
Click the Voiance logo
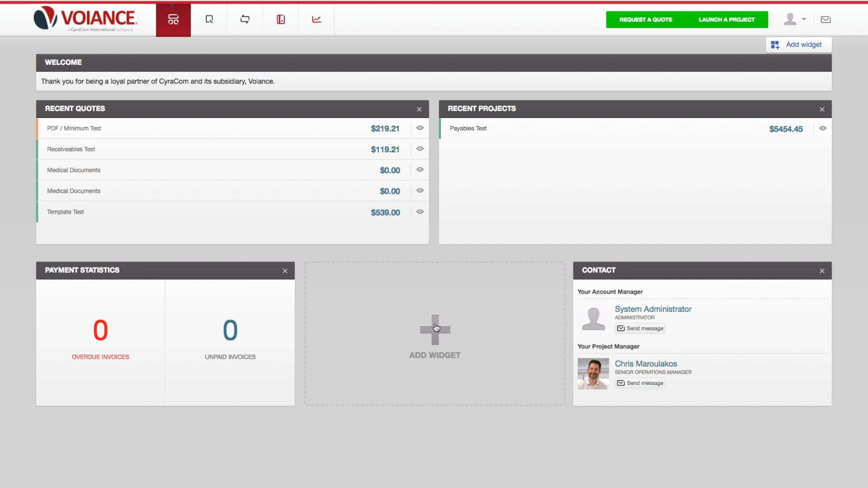85,19
